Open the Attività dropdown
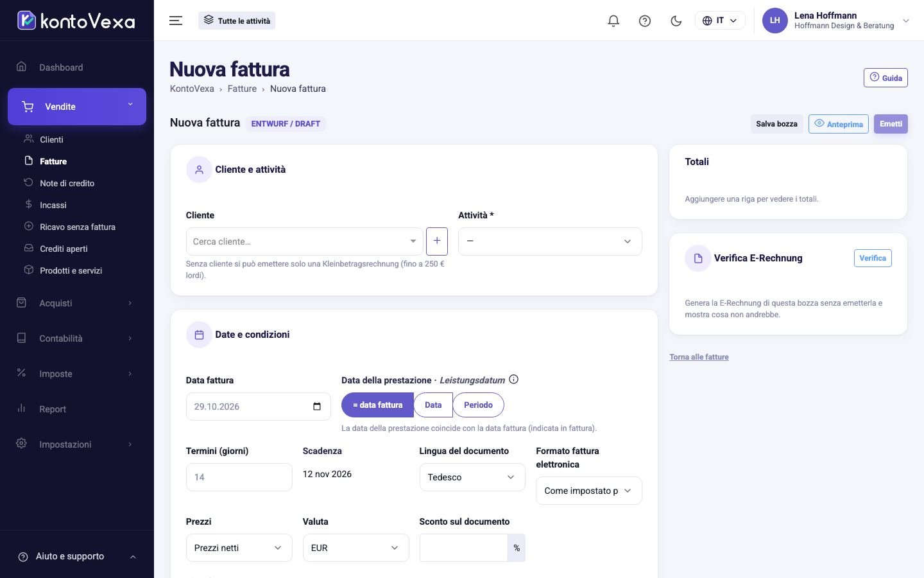Viewport: 924px width, 578px height. click(x=550, y=241)
